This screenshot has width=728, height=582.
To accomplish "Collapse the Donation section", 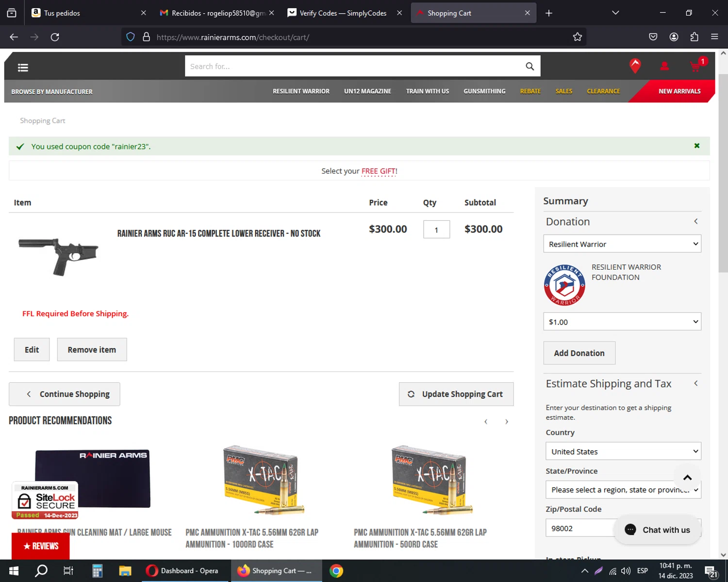I will pos(695,221).
